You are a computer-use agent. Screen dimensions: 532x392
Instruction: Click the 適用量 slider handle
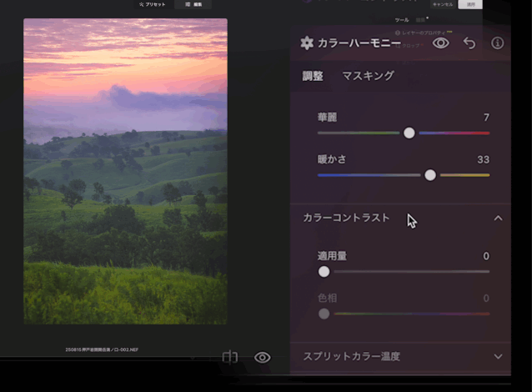[324, 272]
